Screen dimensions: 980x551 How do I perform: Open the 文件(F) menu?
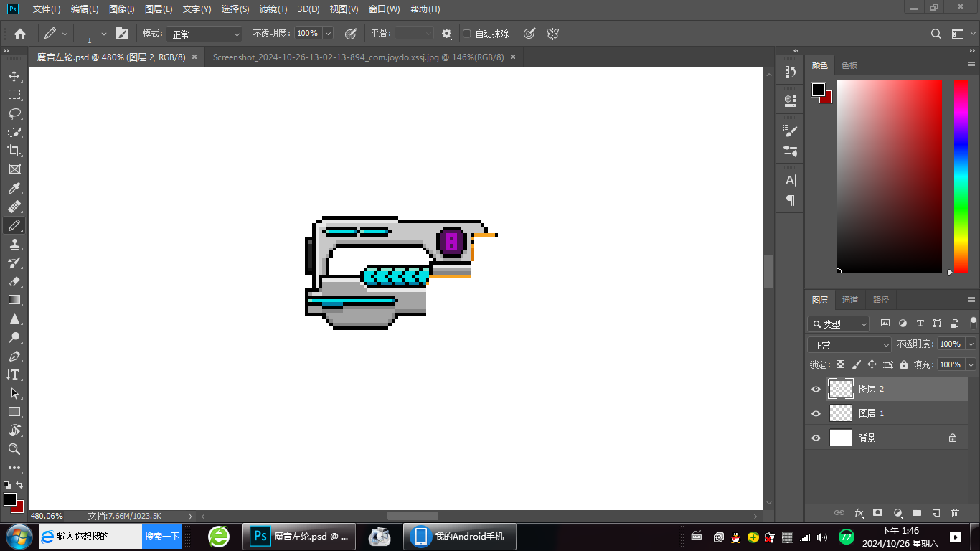47,9
